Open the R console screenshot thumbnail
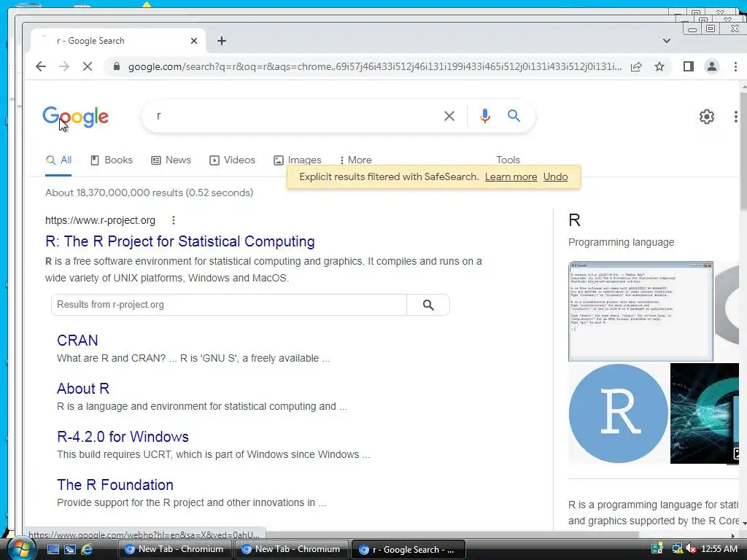 click(x=640, y=311)
